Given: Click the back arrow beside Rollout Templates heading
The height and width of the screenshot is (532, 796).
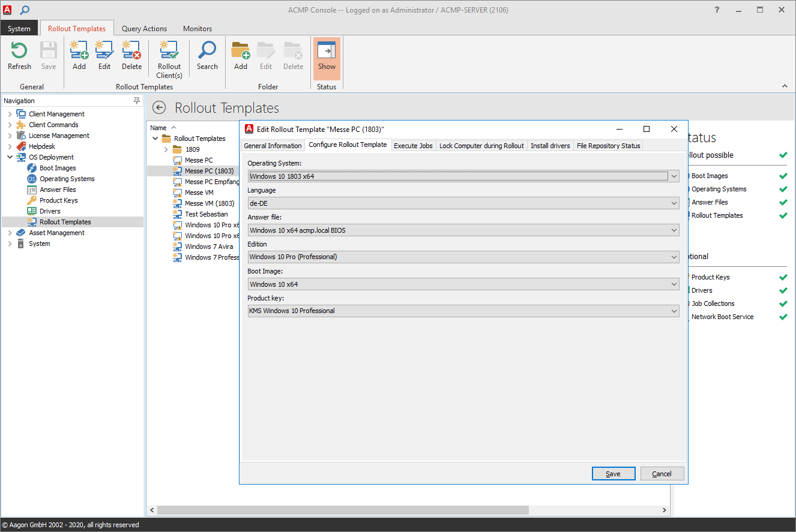Looking at the screenshot, I should tap(159, 107).
